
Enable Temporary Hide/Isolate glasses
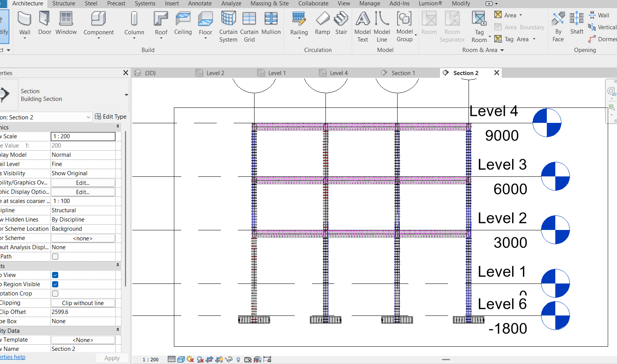coord(228,359)
